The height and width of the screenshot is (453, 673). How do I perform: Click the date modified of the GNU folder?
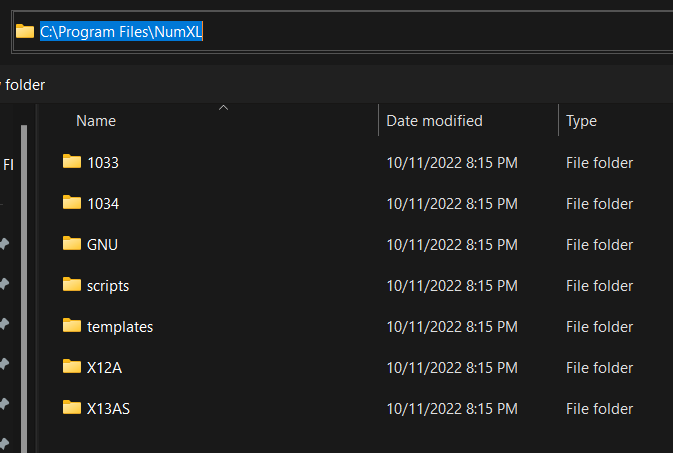point(452,245)
